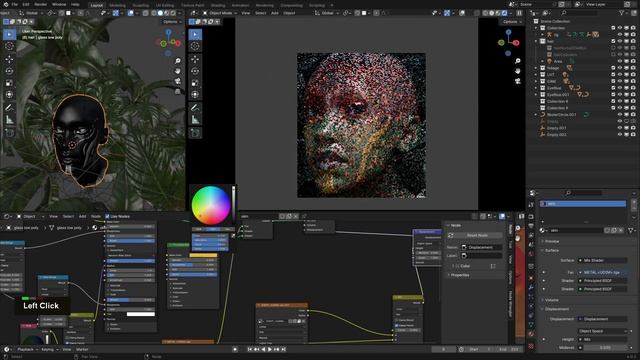Hide Empty.002 with its eye icon
This screenshot has height=360, width=640.
[x=620, y=135]
